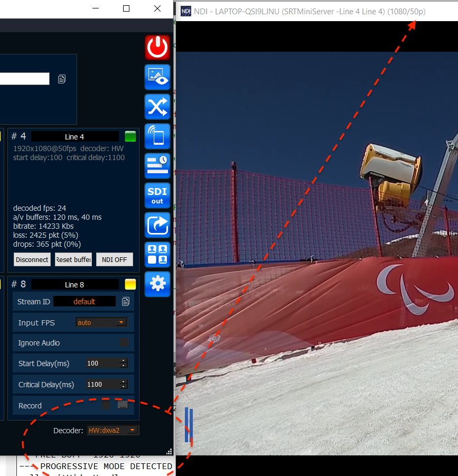Click the NDI video preview image
458x476 pixels.
[317, 253]
